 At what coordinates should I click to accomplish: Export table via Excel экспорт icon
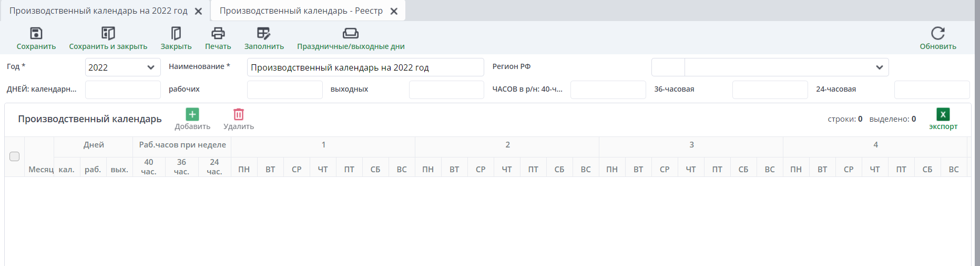tap(943, 114)
